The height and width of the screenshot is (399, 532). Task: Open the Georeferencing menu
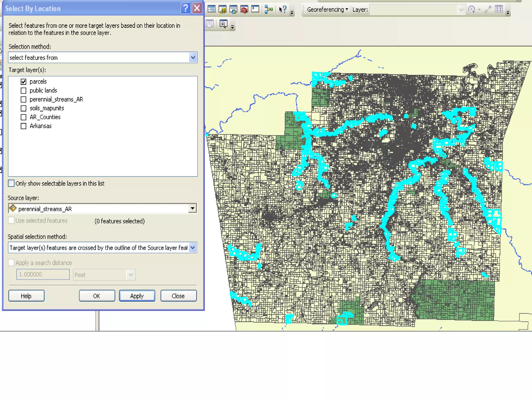click(327, 10)
